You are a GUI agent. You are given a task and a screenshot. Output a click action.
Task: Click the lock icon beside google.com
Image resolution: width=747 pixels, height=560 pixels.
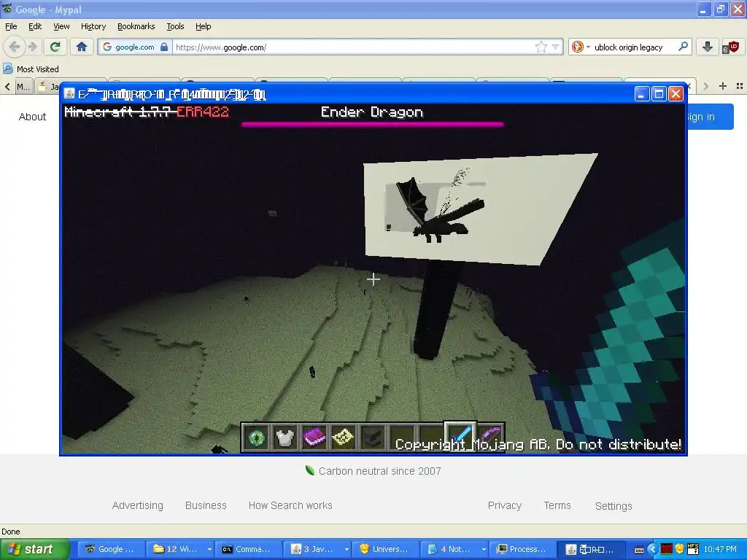click(164, 47)
